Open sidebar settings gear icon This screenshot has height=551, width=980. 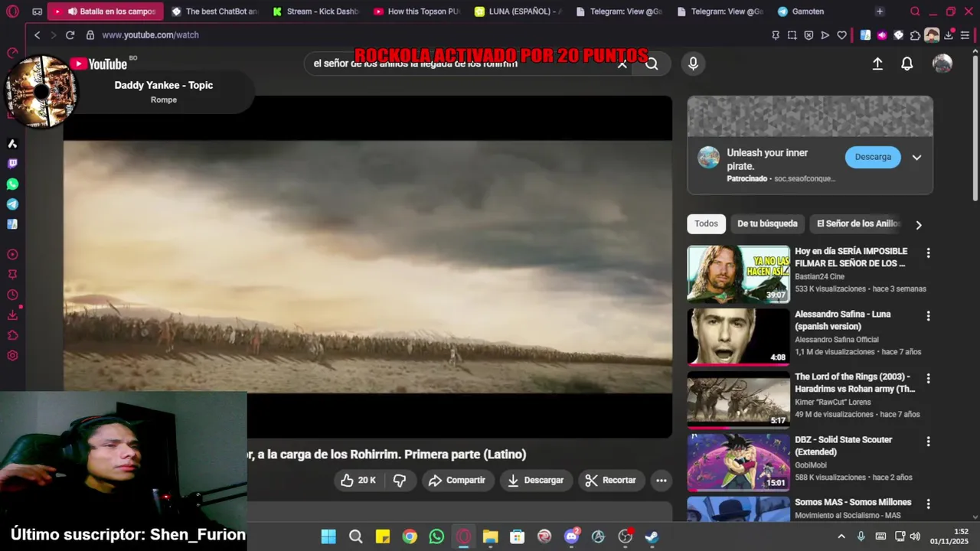click(x=12, y=355)
